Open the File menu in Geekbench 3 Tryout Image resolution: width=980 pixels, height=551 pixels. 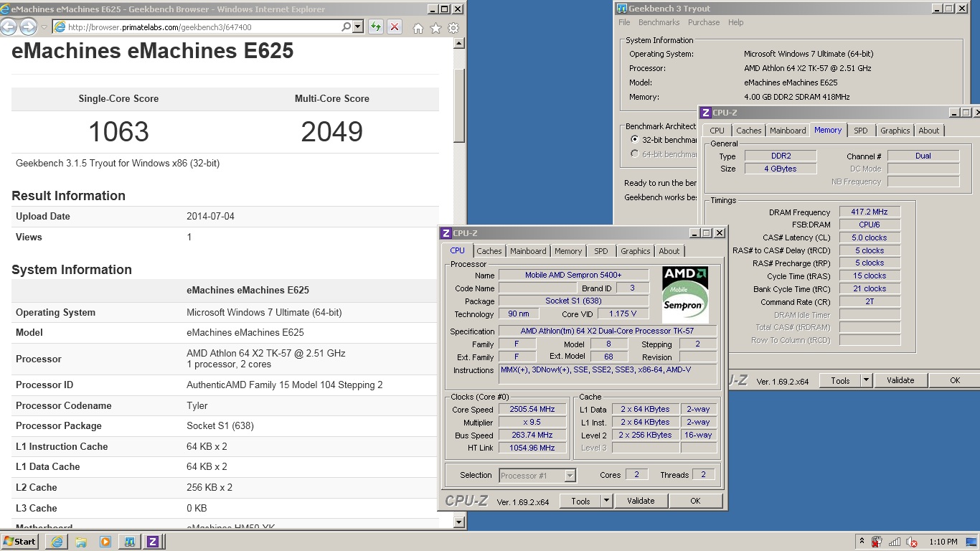(x=624, y=22)
